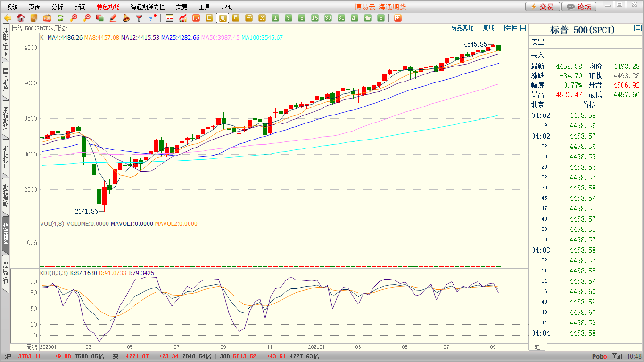
Task: Open the funnel filter tool
Action: tap(139, 18)
